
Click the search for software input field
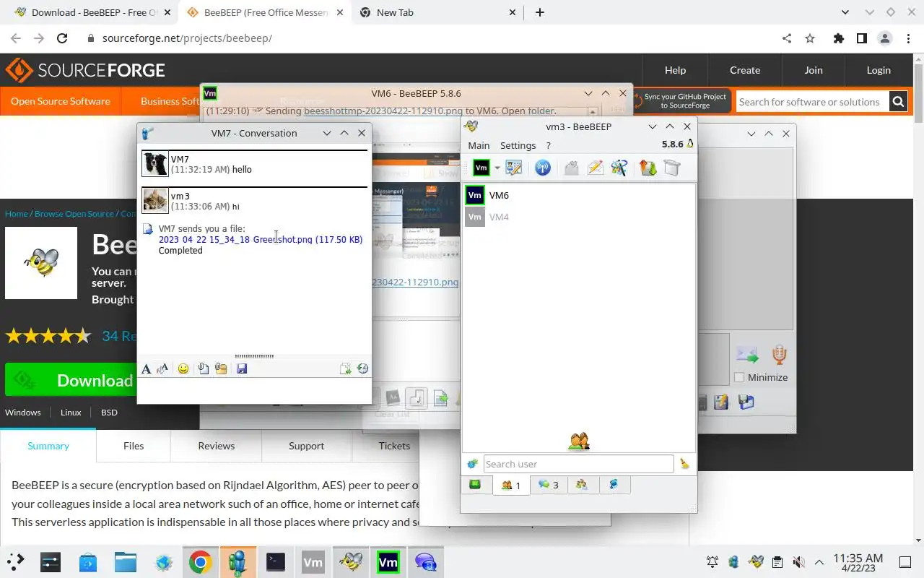point(812,102)
